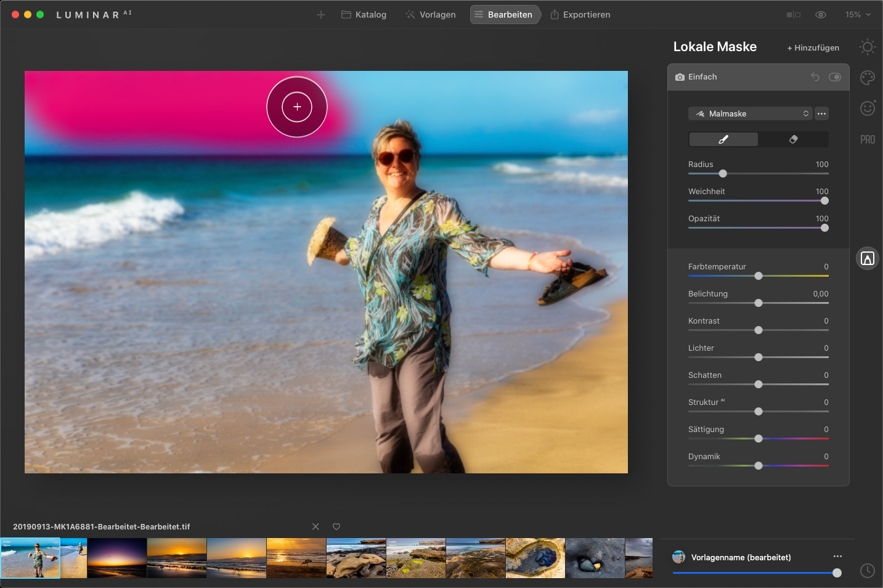883x588 pixels.
Task: Toggle before/after compare view
Action: (794, 15)
